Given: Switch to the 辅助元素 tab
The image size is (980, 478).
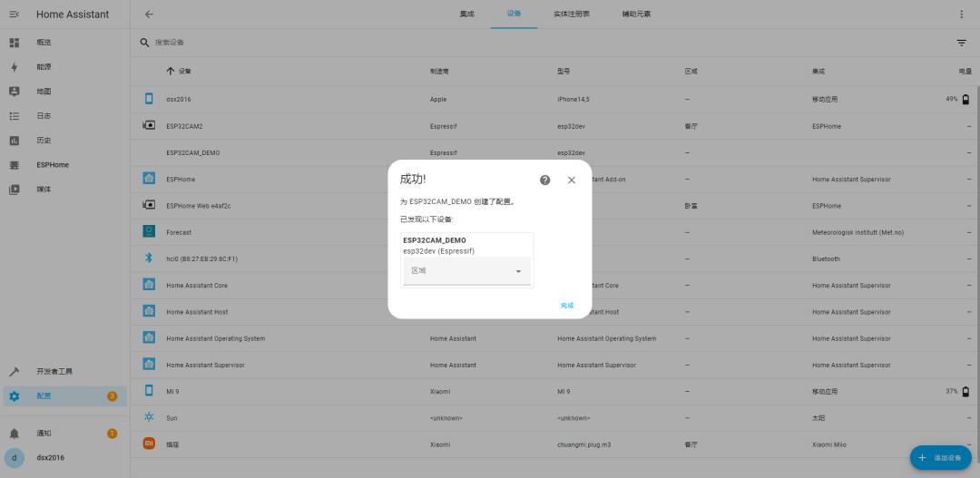Looking at the screenshot, I should (636, 15).
